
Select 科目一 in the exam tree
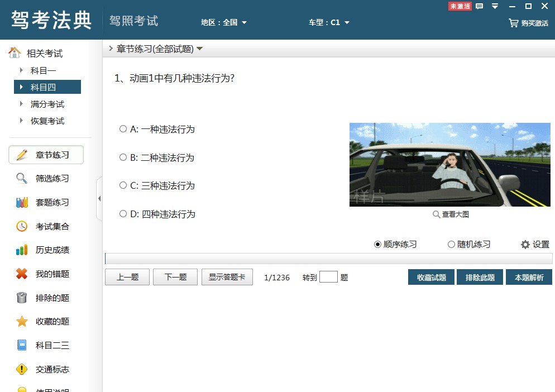pos(43,70)
